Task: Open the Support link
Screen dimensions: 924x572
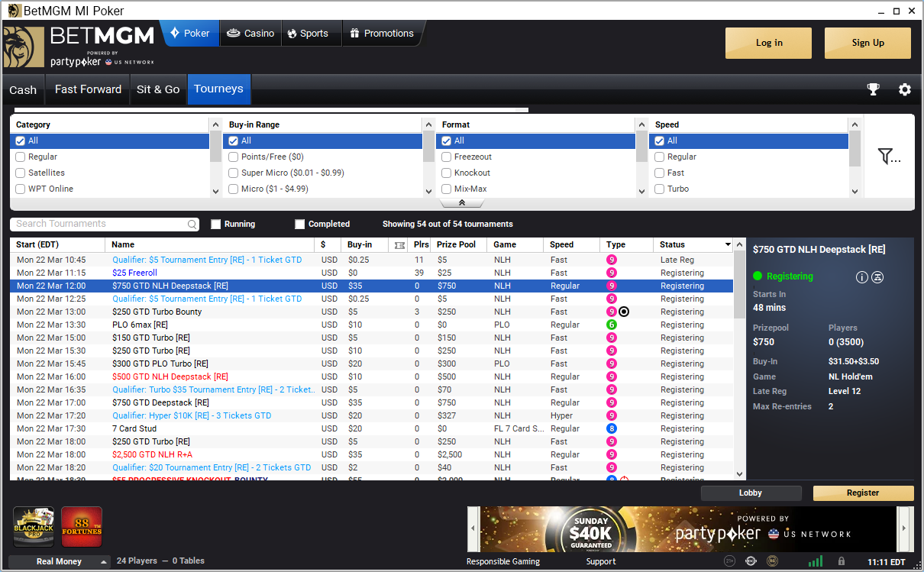Action: tap(601, 561)
